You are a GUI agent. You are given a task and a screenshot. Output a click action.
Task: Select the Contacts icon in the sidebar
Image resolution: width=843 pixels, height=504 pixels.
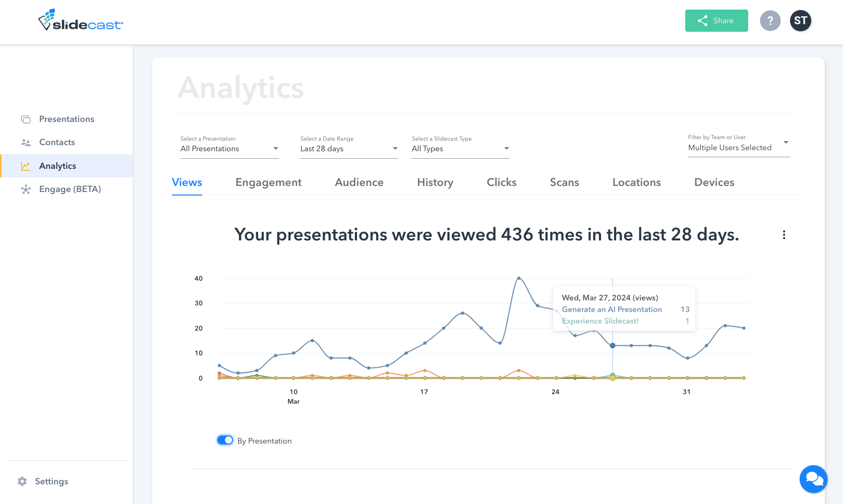26,142
